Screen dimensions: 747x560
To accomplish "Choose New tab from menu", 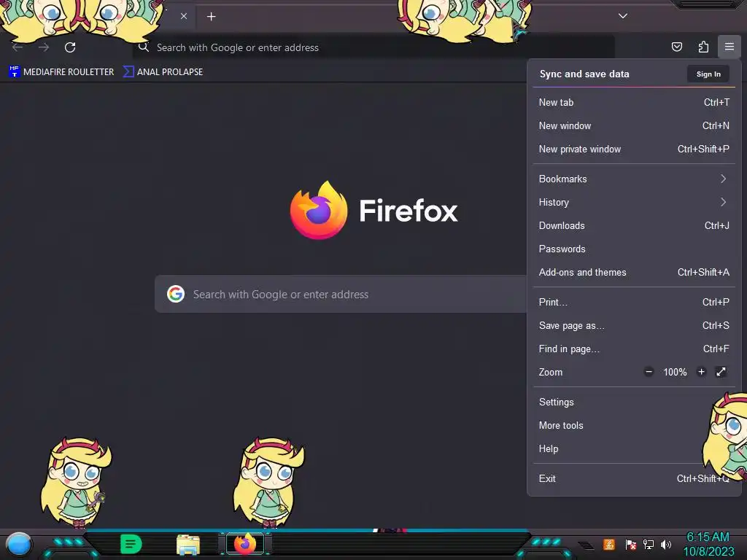I will coord(634,102).
